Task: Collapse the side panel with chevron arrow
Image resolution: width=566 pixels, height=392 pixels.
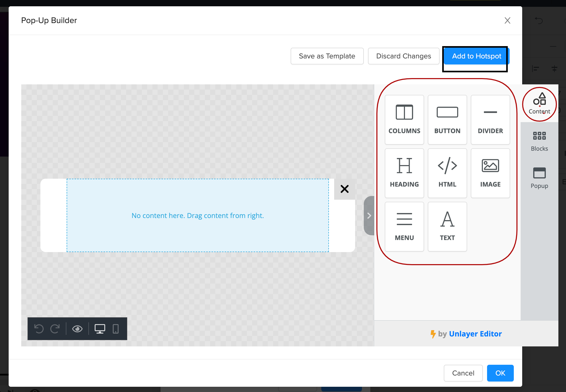Action: pyautogui.click(x=369, y=215)
